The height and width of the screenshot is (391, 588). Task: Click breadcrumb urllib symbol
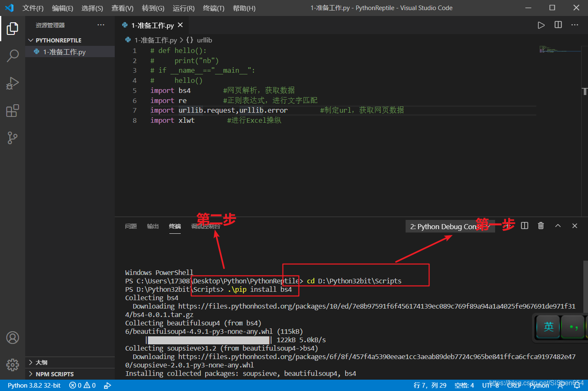(x=204, y=40)
